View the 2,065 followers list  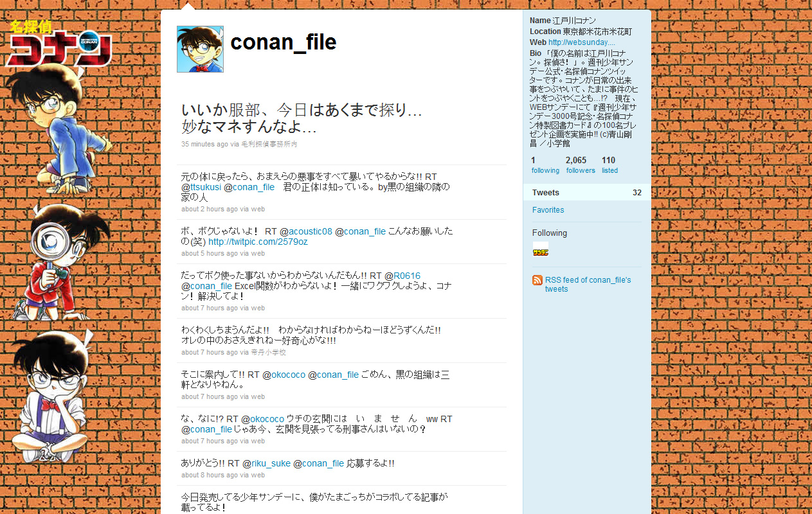click(x=580, y=165)
